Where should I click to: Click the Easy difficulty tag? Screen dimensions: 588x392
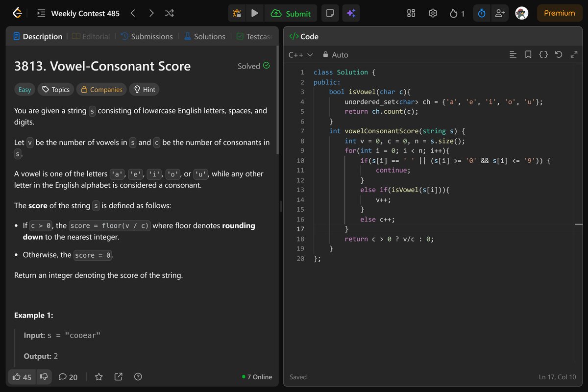(24, 89)
